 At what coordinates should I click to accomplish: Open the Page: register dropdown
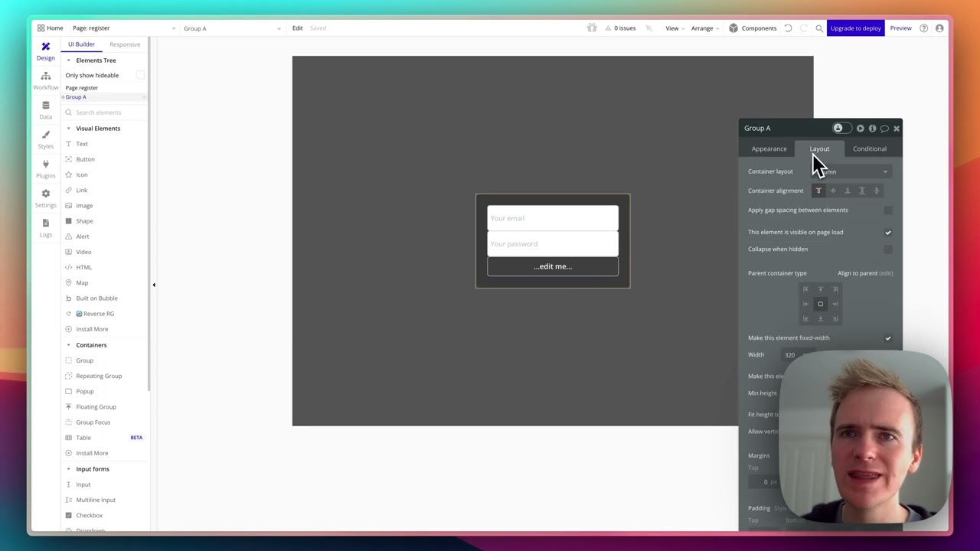click(x=124, y=28)
